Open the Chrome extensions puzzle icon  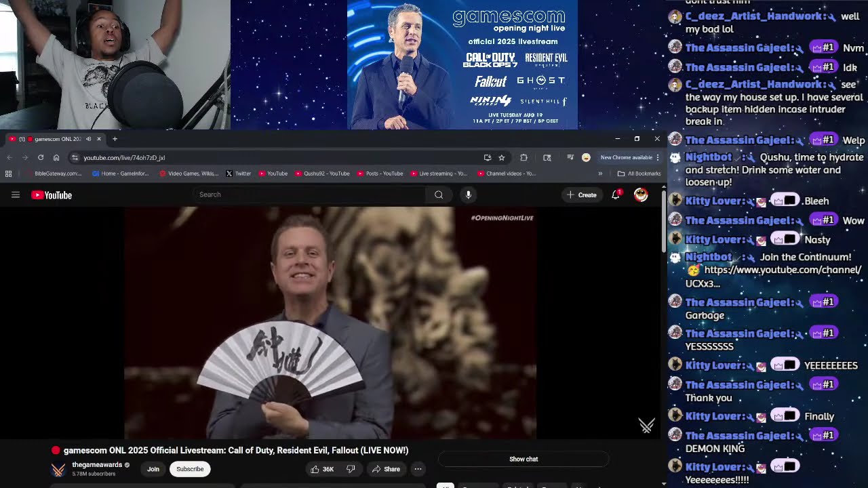[524, 157]
